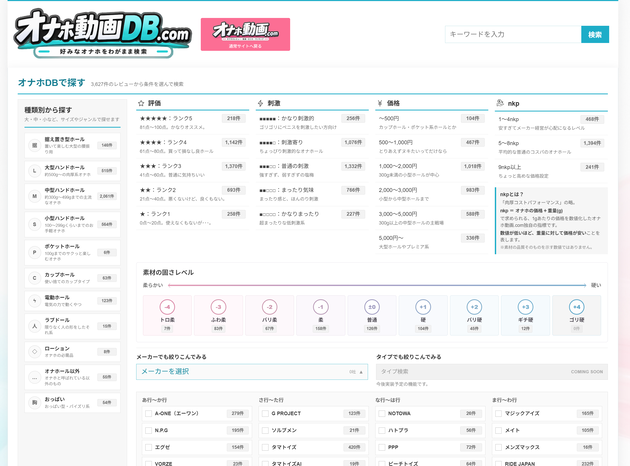Choose hardness level +4 ゴリ硬
This screenshot has width=630, height=466.
coord(577,315)
